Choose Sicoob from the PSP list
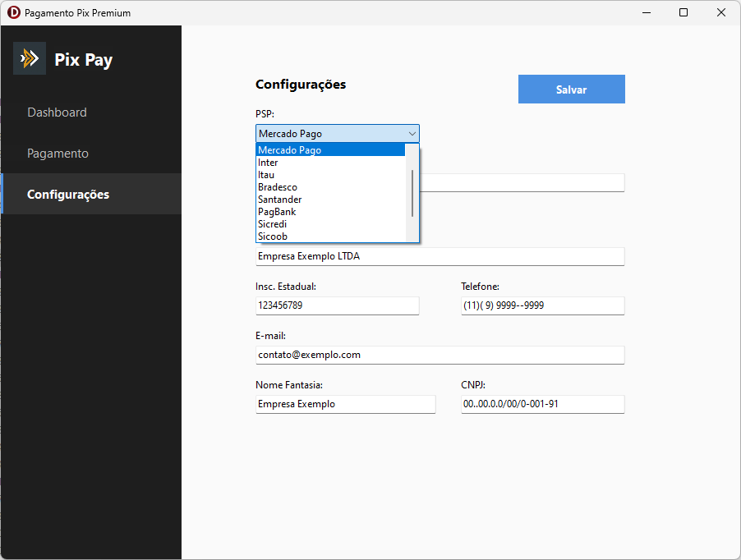741x560 pixels. (x=330, y=236)
